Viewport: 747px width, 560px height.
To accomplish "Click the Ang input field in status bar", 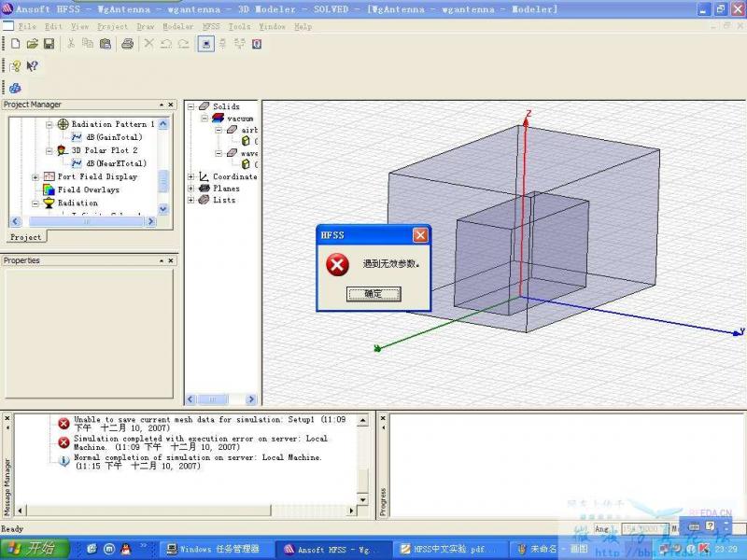I will pos(644,528).
